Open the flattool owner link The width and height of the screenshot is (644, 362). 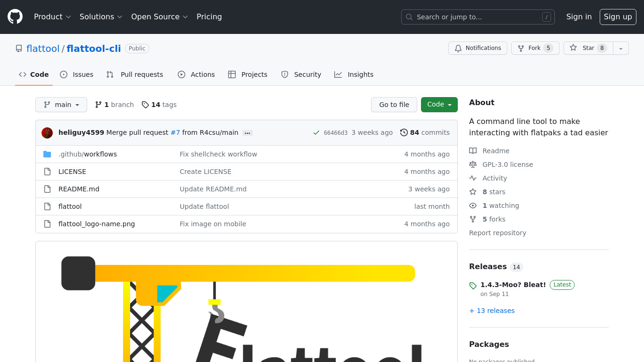pos(43,49)
